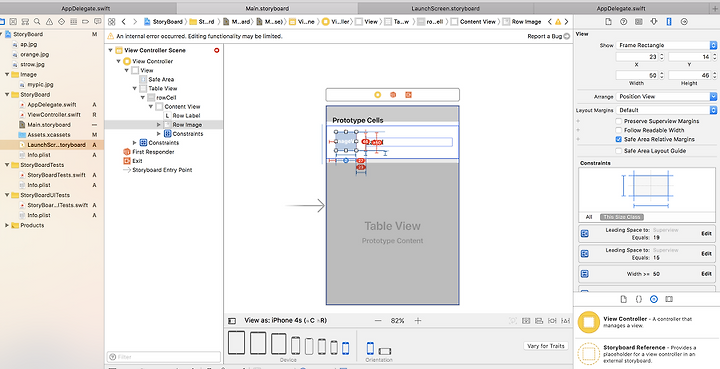Click the Width value field
720x369 pixels.
coord(636,75)
